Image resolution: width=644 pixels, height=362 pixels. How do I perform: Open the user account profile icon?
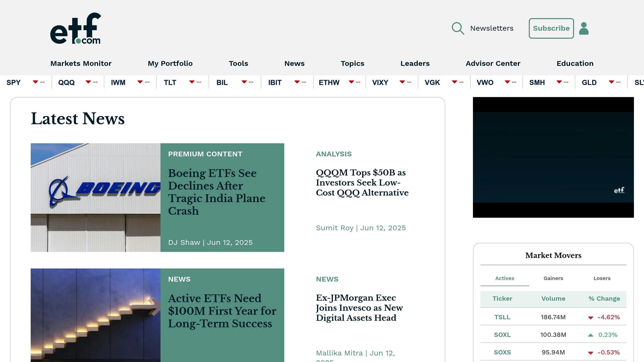point(584,28)
